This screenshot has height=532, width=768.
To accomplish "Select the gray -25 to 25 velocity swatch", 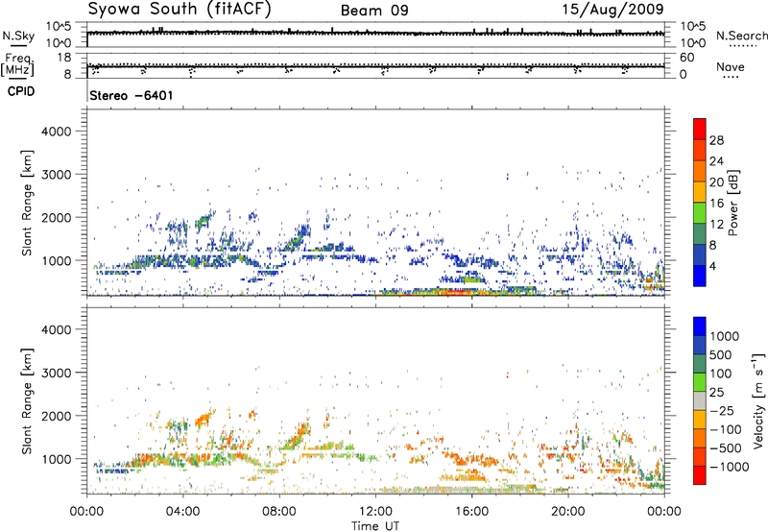I will (x=700, y=401).
